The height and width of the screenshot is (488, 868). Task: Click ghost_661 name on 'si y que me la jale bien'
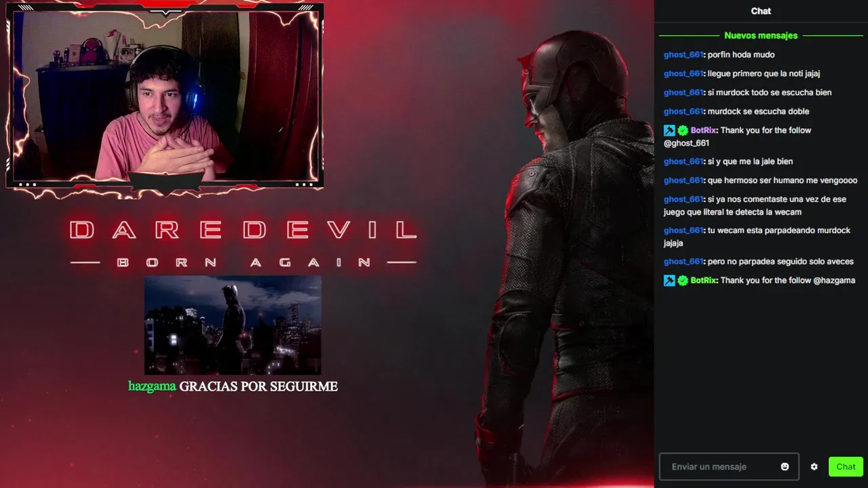click(683, 161)
